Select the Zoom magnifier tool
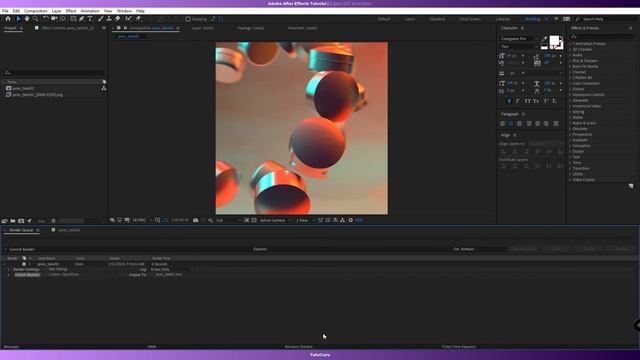The image size is (640, 360). 36,19
